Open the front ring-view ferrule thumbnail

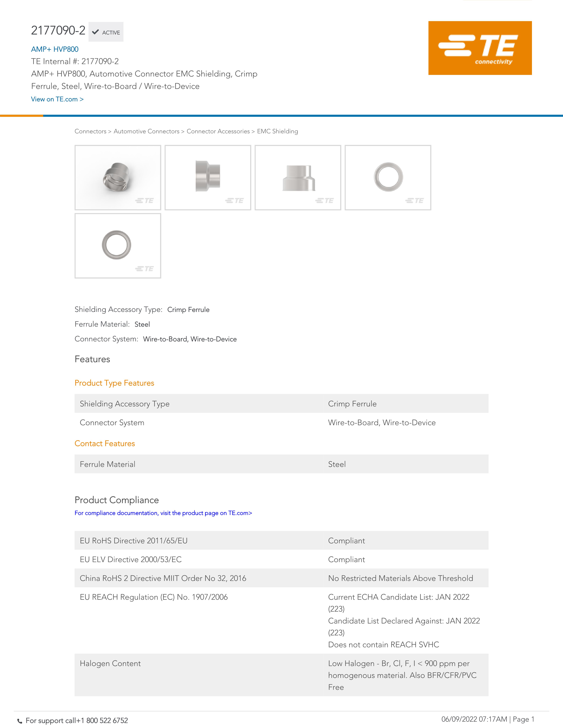pos(388,177)
